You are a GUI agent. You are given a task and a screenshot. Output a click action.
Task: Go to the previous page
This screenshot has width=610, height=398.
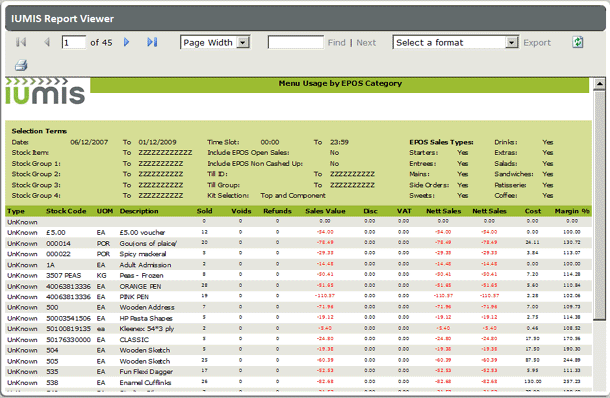click(47, 42)
